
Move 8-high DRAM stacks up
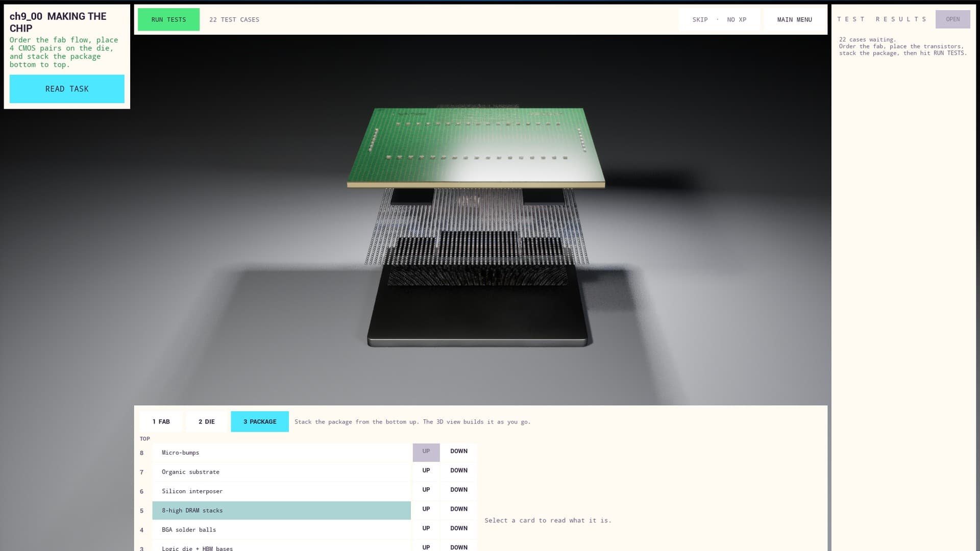point(426,509)
